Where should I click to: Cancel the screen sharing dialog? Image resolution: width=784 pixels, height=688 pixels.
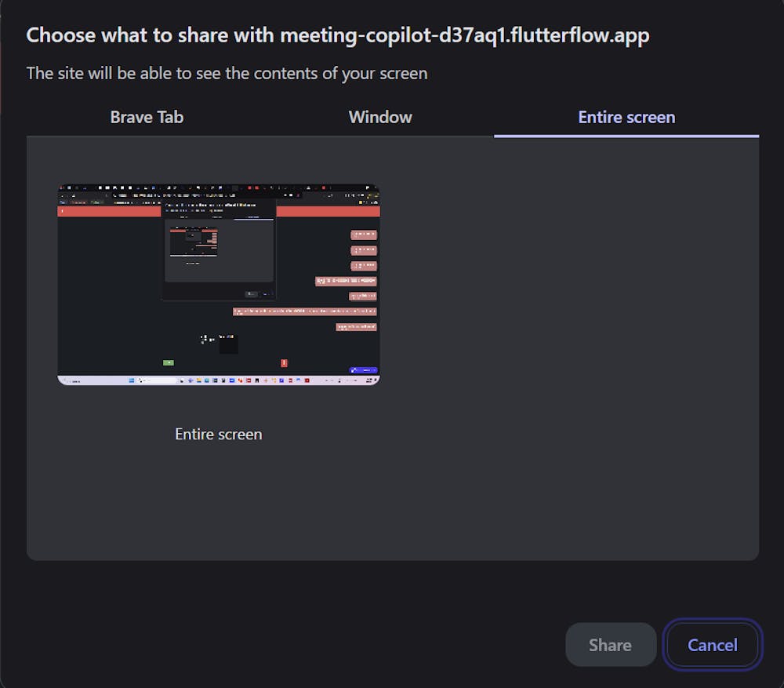click(x=713, y=645)
